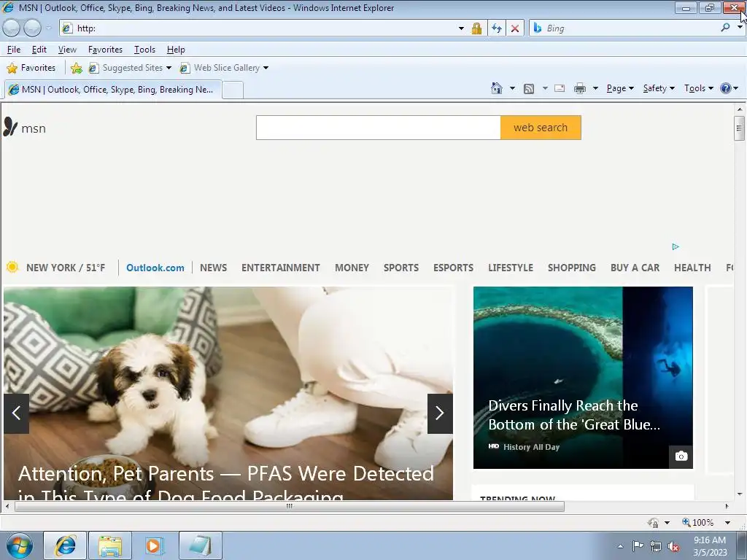The image size is (747, 560).
Task: Click the muted volume tray icon
Action: (673, 546)
